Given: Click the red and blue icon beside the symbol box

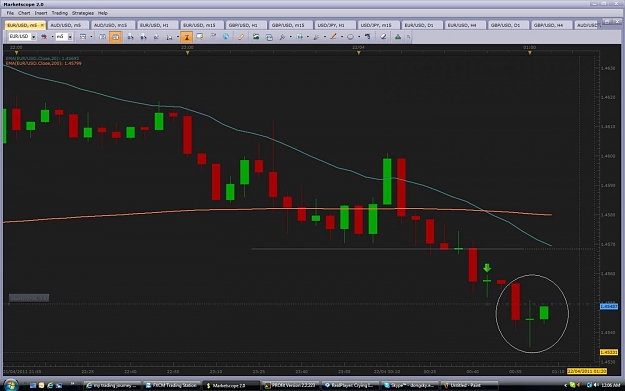Looking at the screenshot, I should click(44, 37).
